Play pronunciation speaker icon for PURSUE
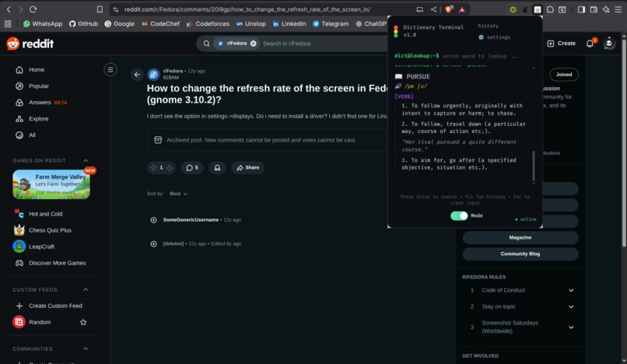627x364 pixels. pyautogui.click(x=398, y=86)
